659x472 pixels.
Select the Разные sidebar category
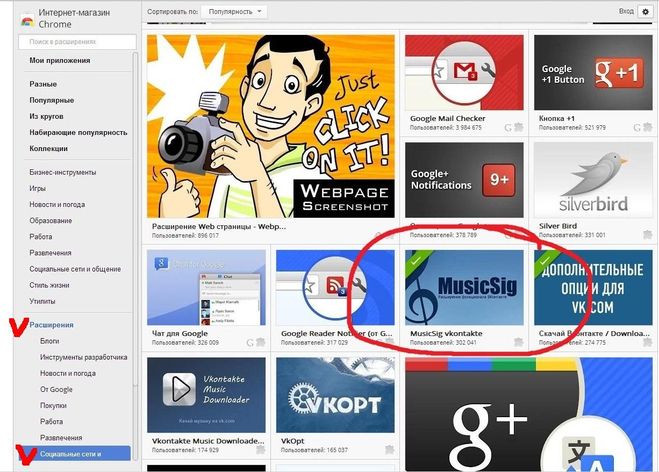pos(43,84)
